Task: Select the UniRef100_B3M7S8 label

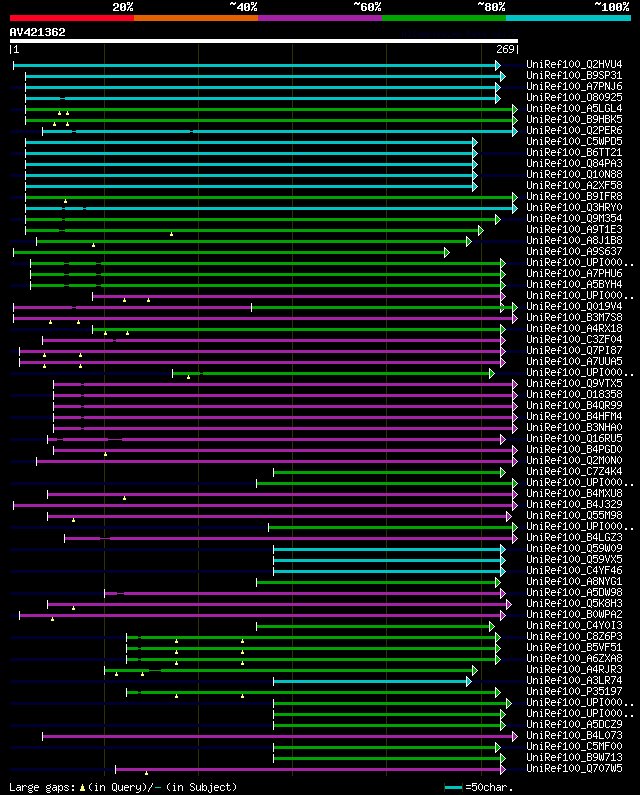Action: point(574,317)
